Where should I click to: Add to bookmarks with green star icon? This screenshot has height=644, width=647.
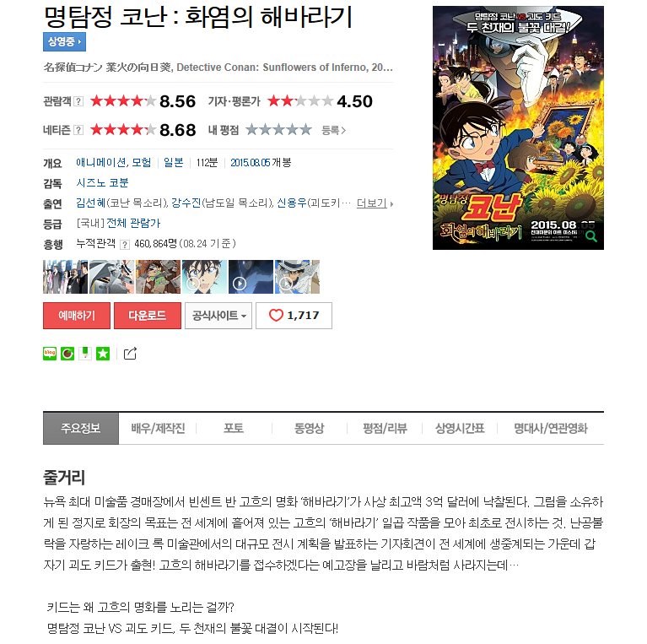(103, 354)
